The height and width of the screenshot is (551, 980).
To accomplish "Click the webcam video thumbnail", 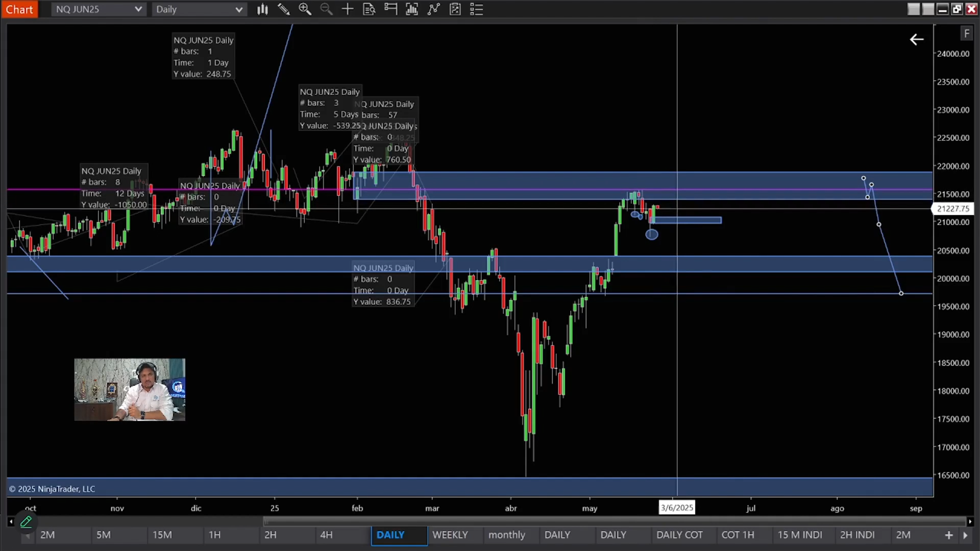I will click(130, 390).
